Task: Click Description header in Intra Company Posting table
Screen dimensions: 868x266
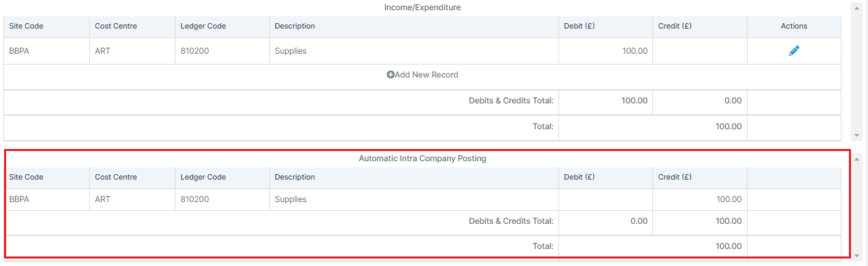Action: pyautogui.click(x=295, y=177)
